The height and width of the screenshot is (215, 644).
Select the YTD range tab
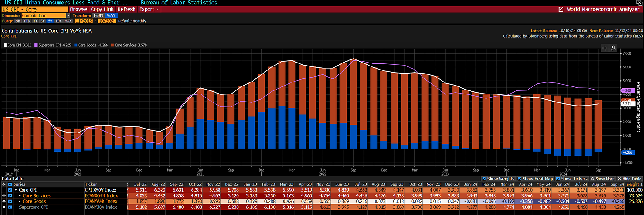pyautogui.click(x=27, y=21)
